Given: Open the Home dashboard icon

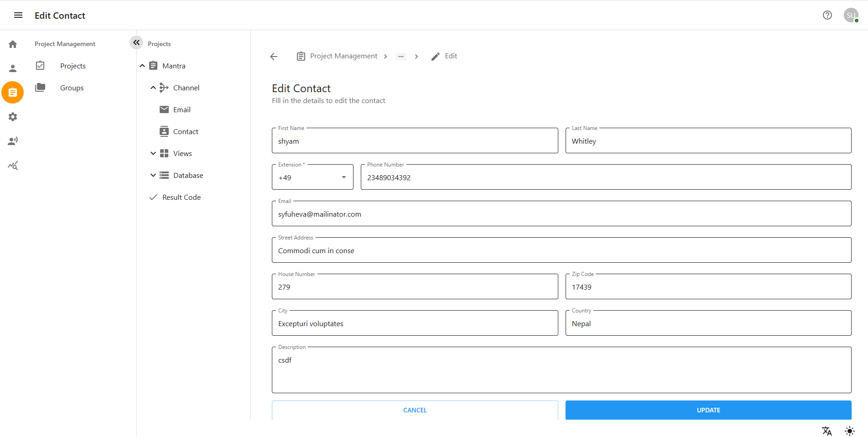Looking at the screenshot, I should pos(12,43).
